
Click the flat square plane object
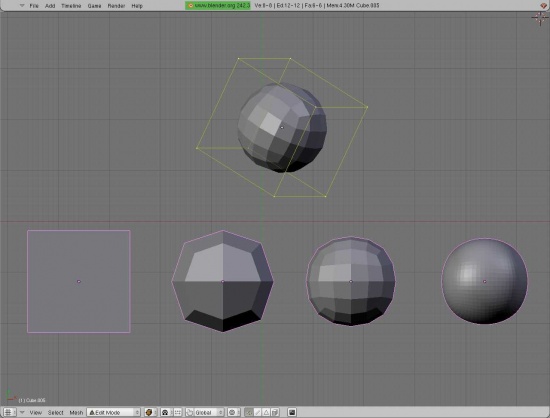(79, 281)
